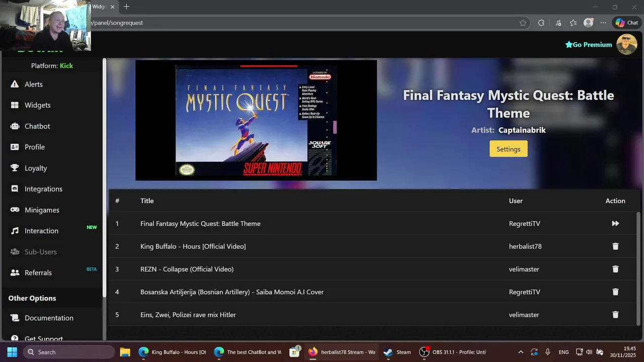Click the Loyalty trophy icon
644x362 pixels.
point(15,168)
